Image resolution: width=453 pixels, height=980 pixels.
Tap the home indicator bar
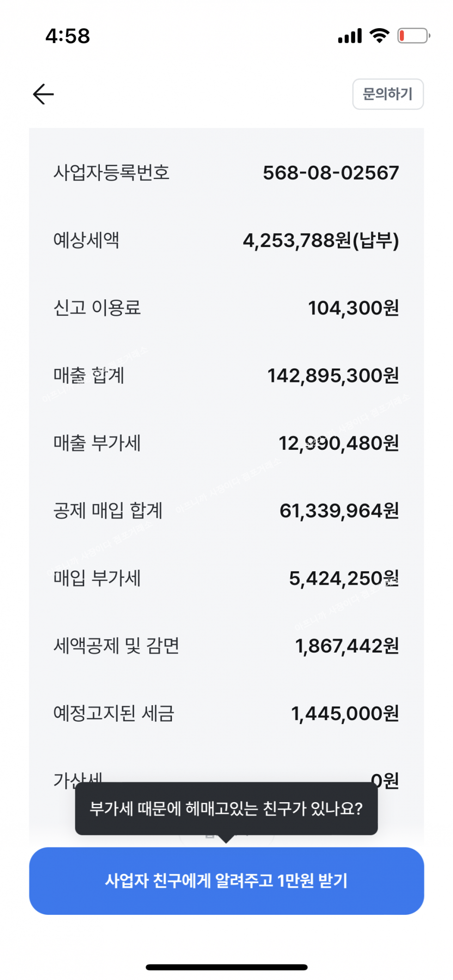point(226,967)
